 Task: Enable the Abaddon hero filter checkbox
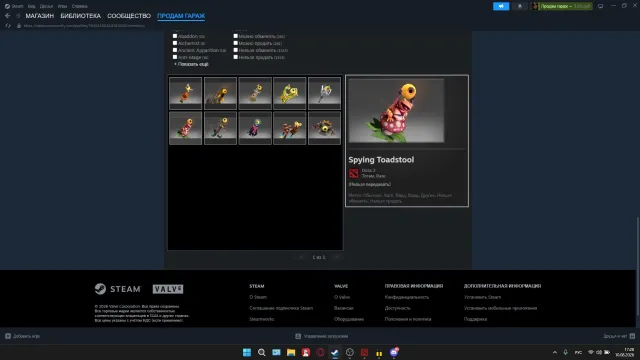pyautogui.click(x=175, y=36)
